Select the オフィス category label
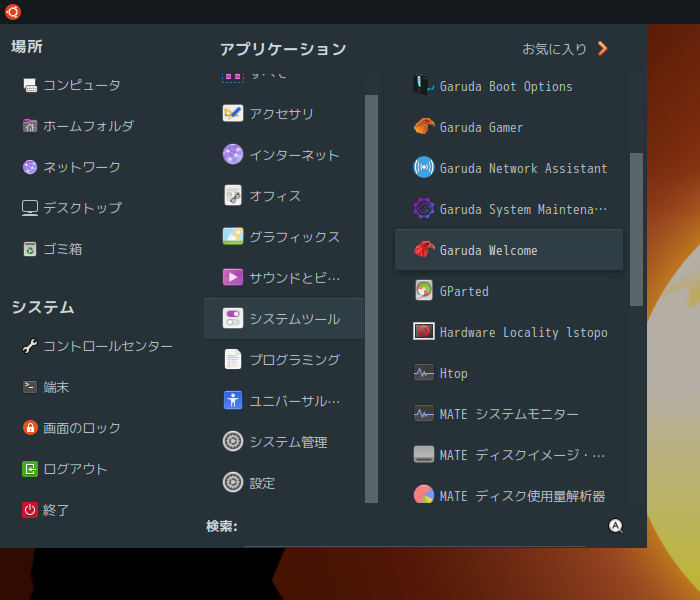 tap(275, 196)
